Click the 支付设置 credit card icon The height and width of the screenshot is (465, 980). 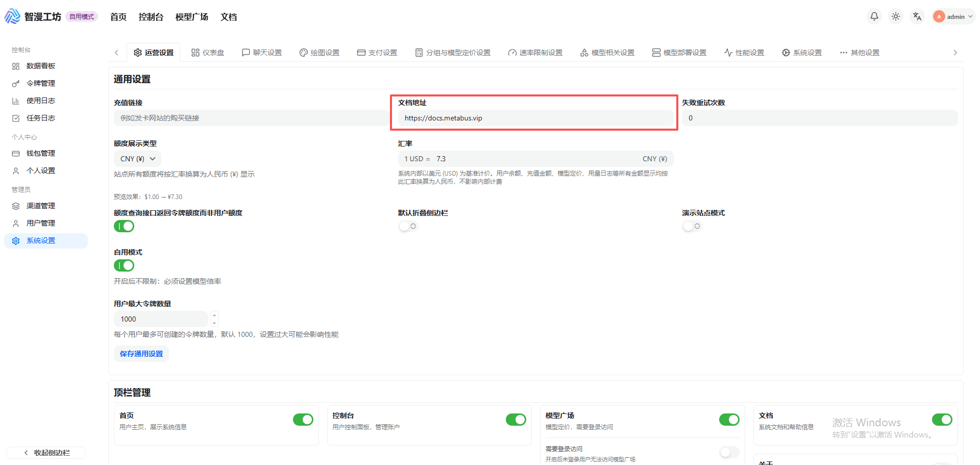[361, 53]
